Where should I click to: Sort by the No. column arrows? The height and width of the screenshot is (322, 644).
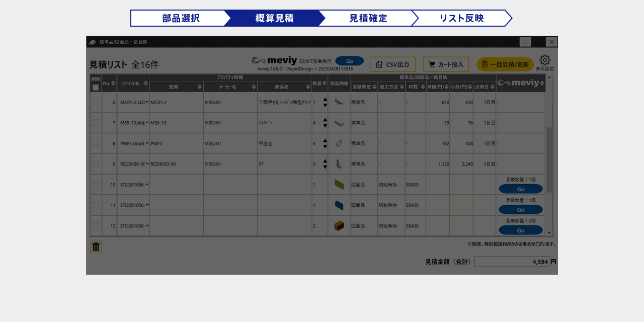[113, 83]
